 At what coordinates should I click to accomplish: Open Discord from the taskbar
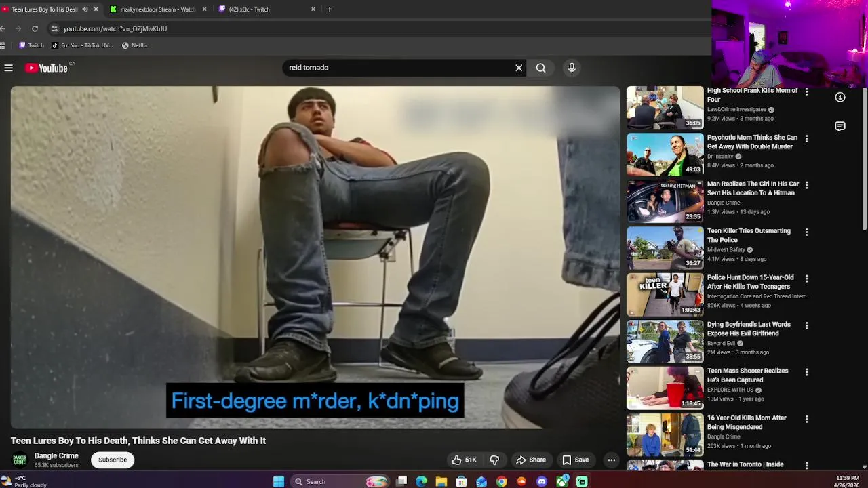[542, 481]
